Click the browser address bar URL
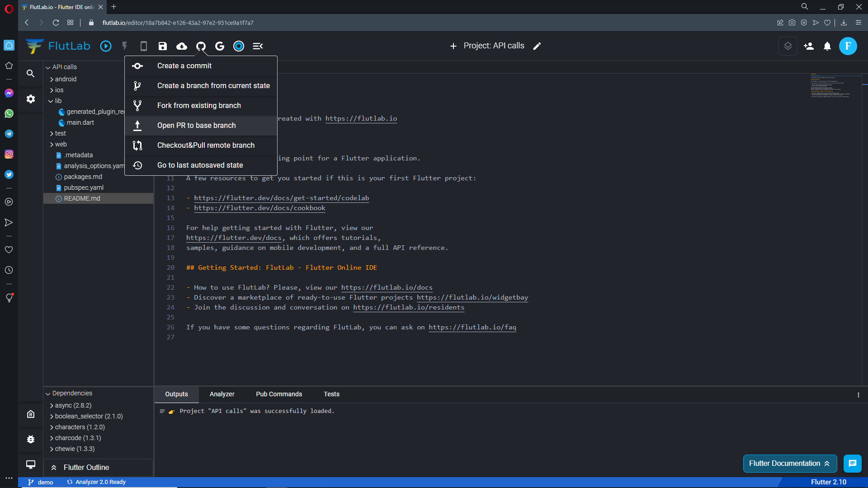The image size is (868, 488). click(x=178, y=23)
